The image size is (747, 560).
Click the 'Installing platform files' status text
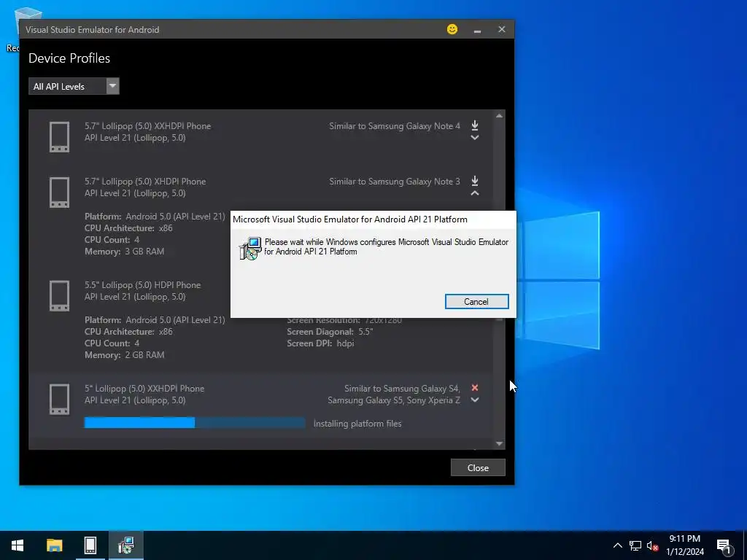point(357,424)
